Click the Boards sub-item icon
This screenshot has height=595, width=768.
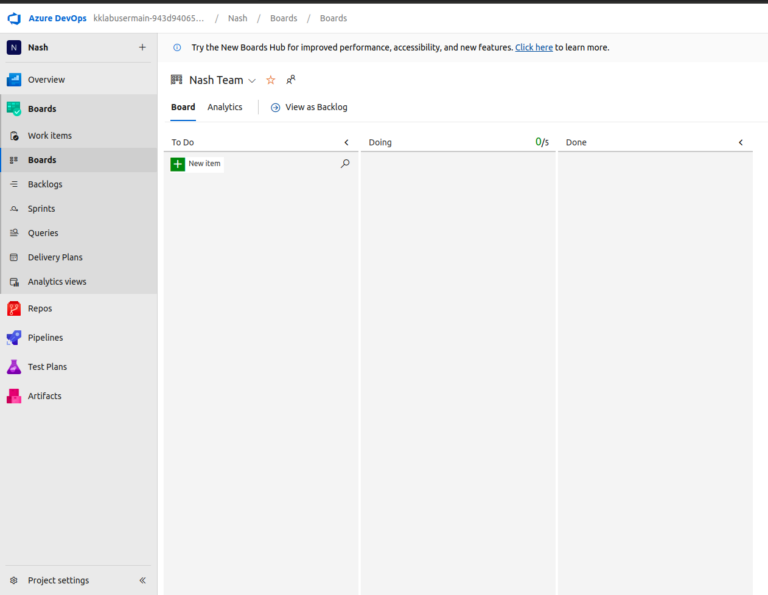14,160
